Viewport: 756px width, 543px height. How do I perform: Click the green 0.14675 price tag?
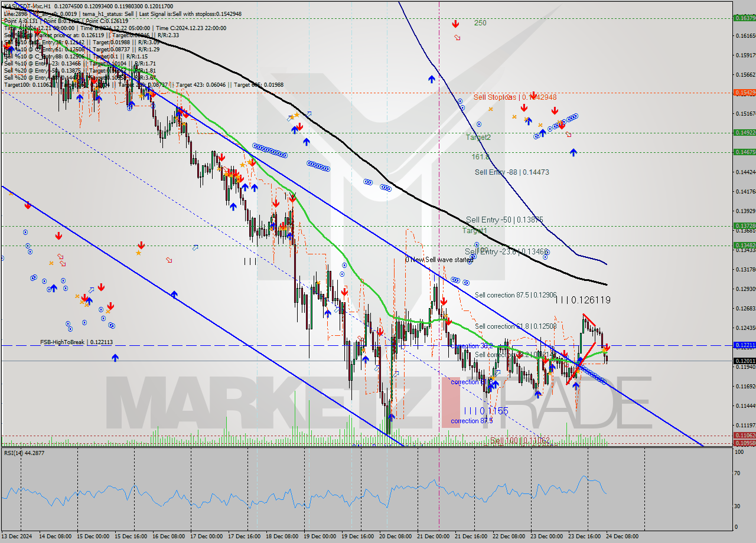click(744, 152)
